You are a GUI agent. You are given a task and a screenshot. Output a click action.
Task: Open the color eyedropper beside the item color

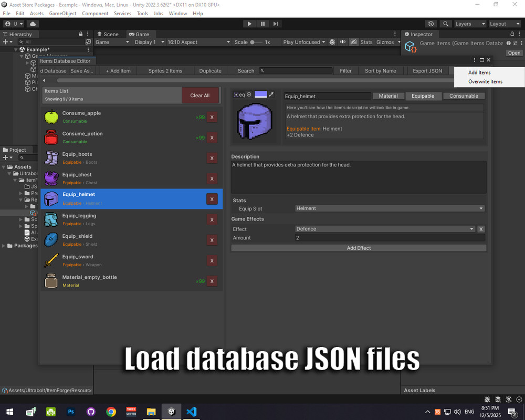[x=272, y=94]
